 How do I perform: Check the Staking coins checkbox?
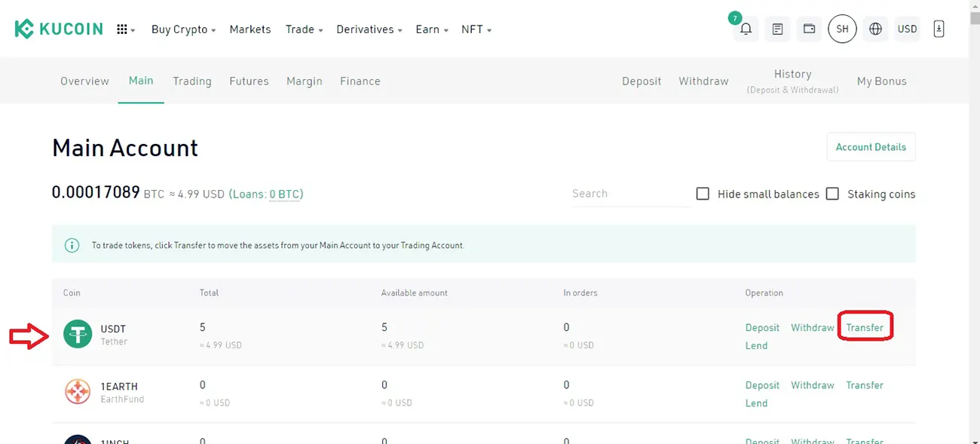(832, 193)
